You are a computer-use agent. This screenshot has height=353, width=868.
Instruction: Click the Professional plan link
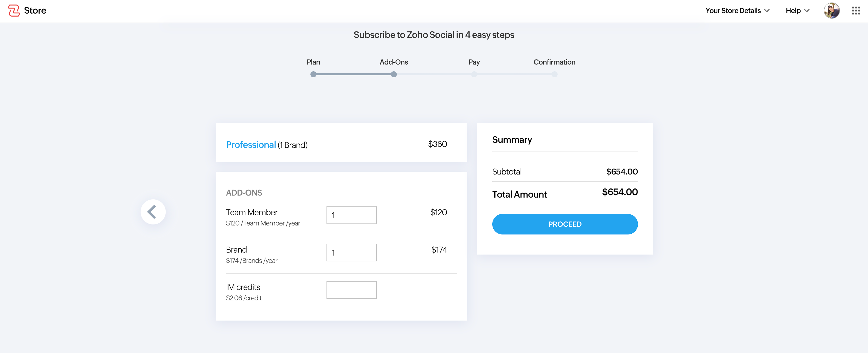click(x=251, y=145)
